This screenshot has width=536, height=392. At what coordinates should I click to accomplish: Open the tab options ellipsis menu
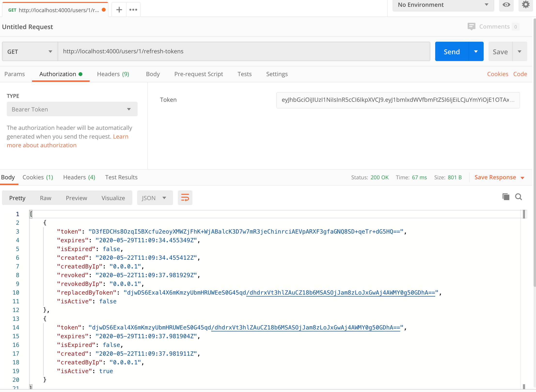[x=133, y=9]
